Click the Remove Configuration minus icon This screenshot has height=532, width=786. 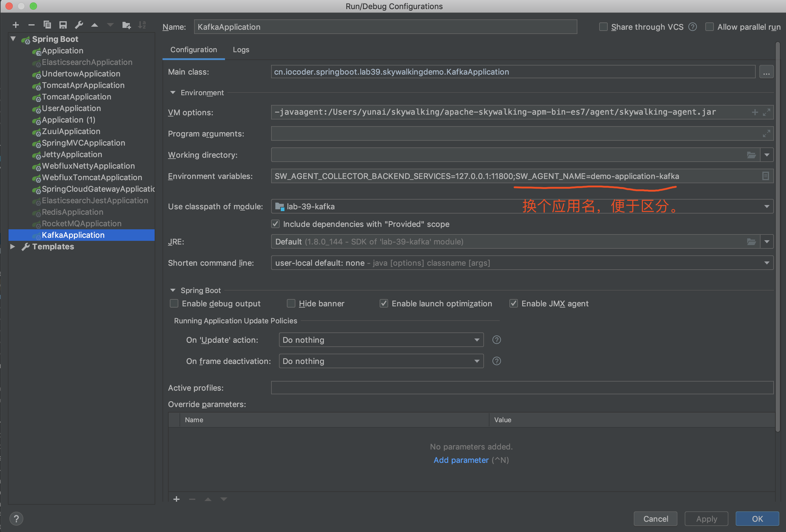(x=32, y=25)
